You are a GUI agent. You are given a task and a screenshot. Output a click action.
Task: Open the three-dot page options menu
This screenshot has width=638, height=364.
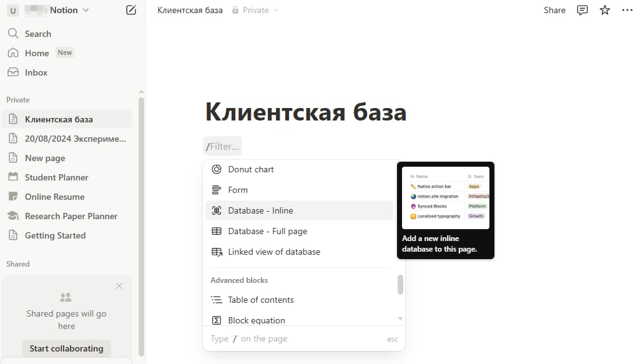[627, 10]
